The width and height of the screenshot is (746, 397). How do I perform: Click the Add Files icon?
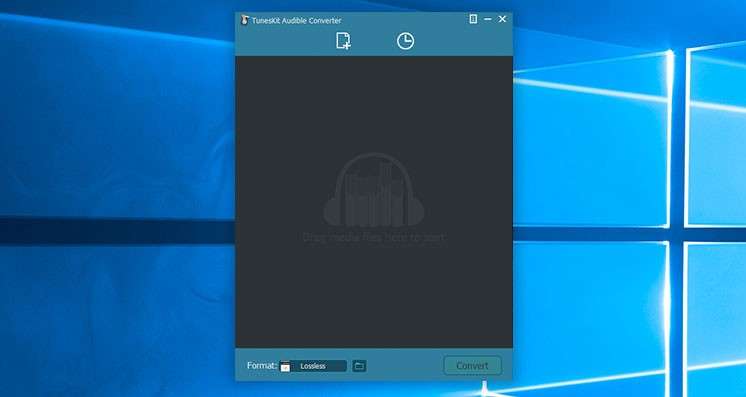343,41
